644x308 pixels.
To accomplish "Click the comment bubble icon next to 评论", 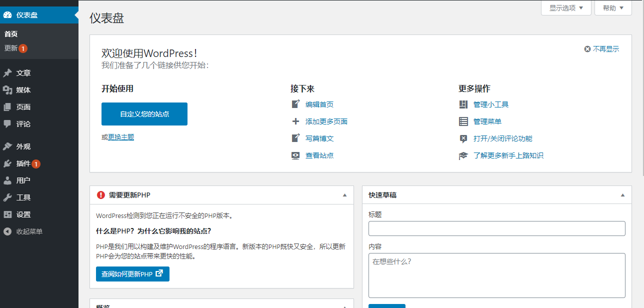I will point(7,124).
